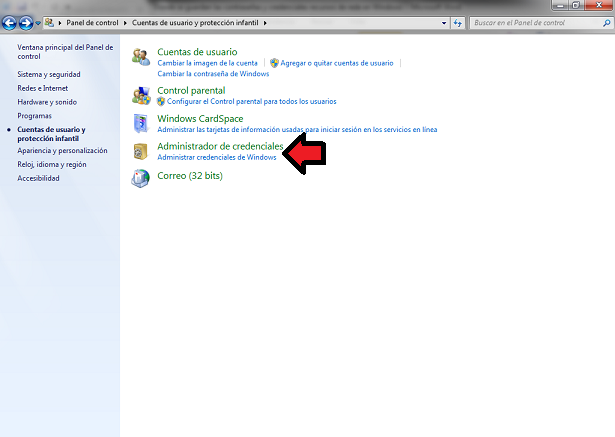Open recent pages dropdown beside navigation arrows
Viewport: 615px width, 437px height.
[38, 23]
